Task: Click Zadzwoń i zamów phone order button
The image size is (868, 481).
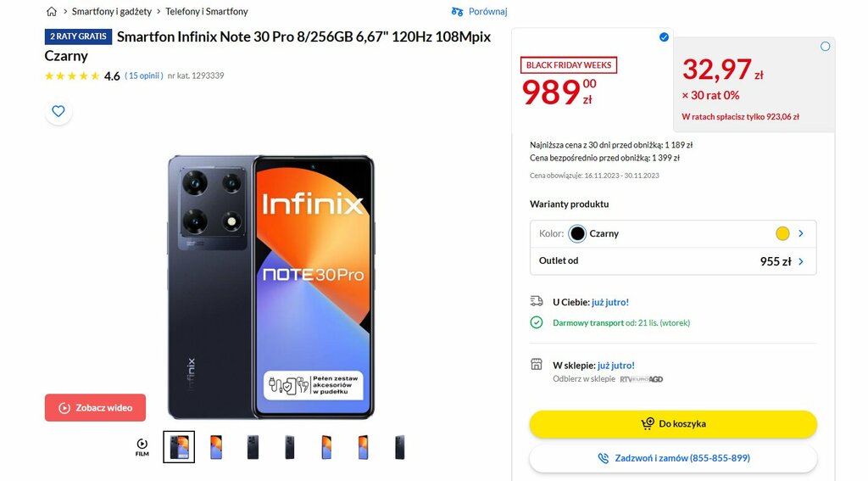Action: click(x=673, y=458)
